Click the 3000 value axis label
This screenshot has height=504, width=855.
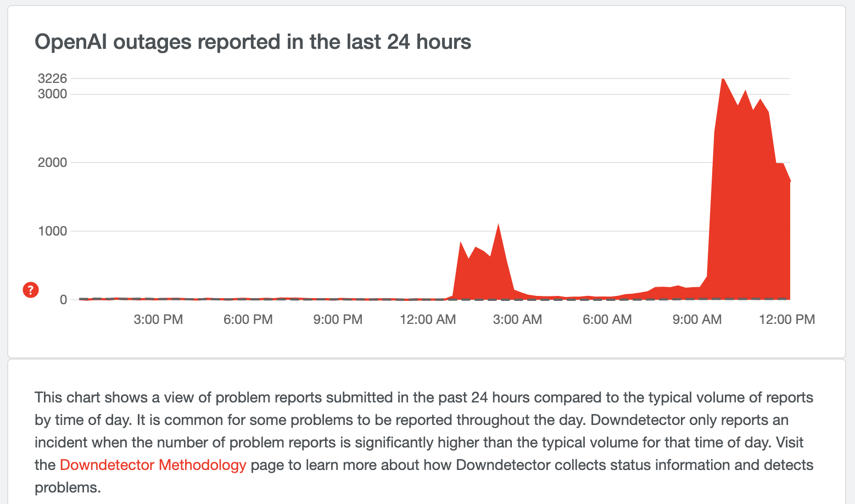click(x=52, y=94)
